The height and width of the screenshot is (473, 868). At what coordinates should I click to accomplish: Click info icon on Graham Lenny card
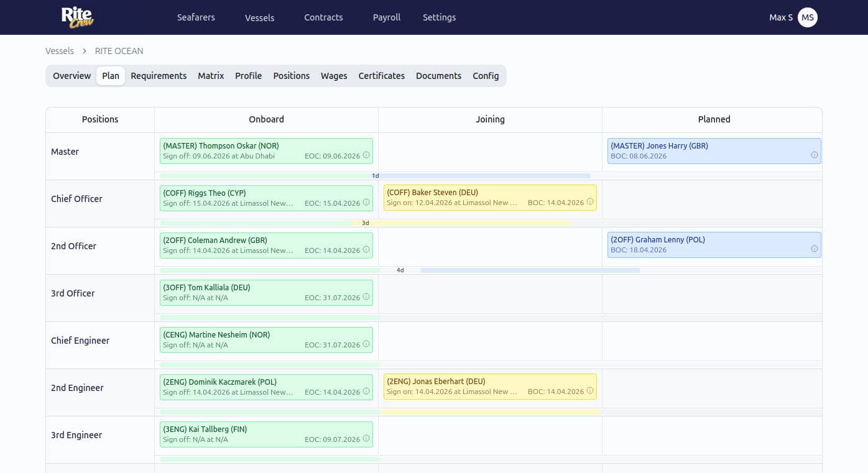[814, 249]
